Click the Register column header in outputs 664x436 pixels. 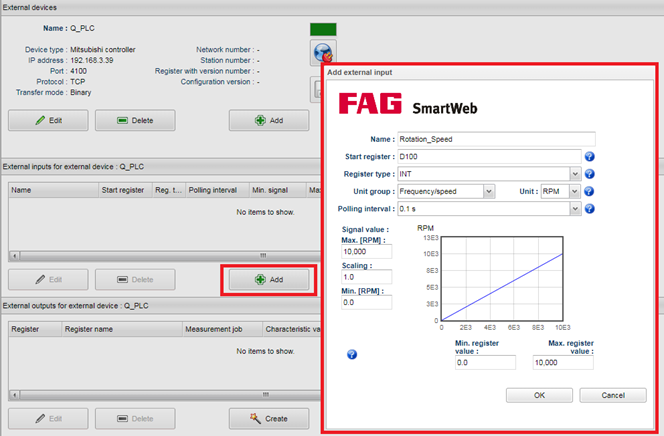[35, 329]
